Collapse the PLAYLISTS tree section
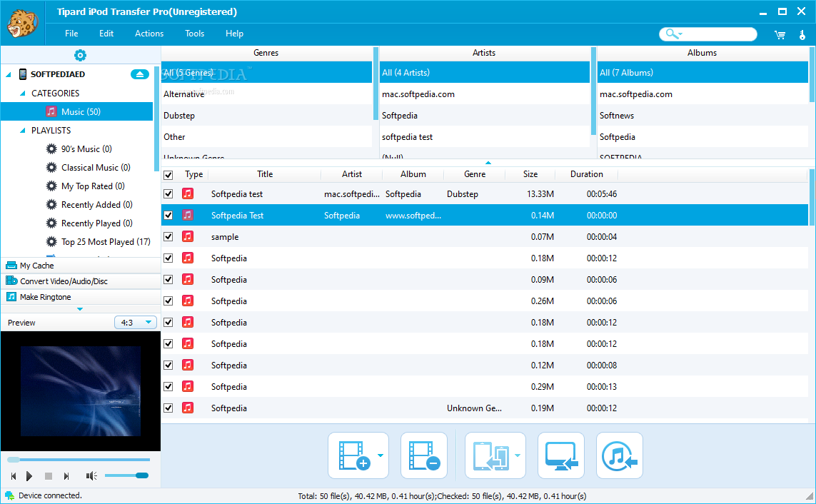The image size is (816, 504). point(22,131)
